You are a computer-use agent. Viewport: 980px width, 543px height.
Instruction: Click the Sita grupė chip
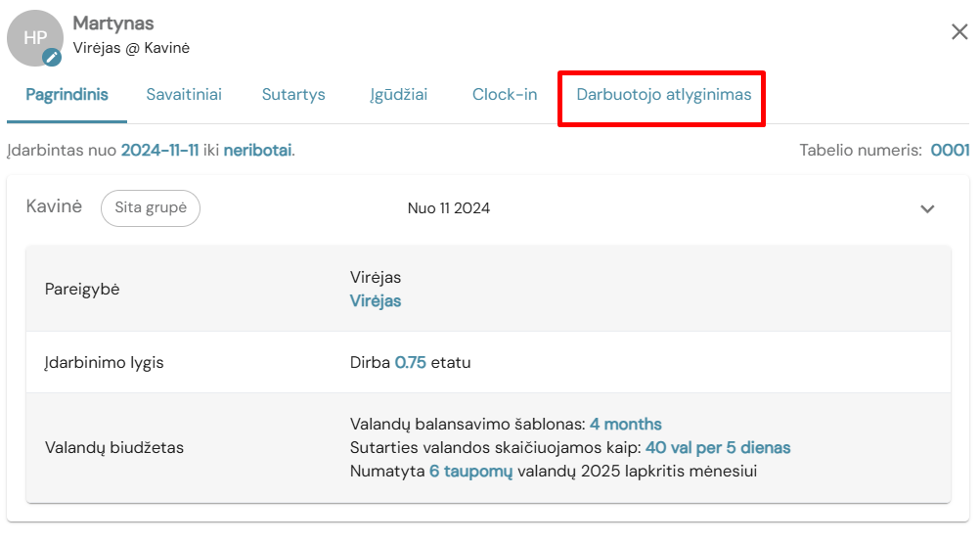pyautogui.click(x=151, y=208)
